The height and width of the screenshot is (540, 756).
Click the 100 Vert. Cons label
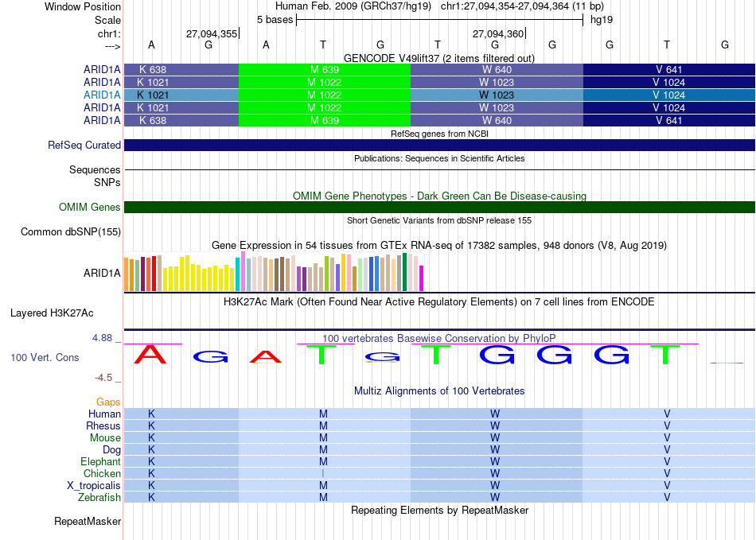tap(45, 357)
